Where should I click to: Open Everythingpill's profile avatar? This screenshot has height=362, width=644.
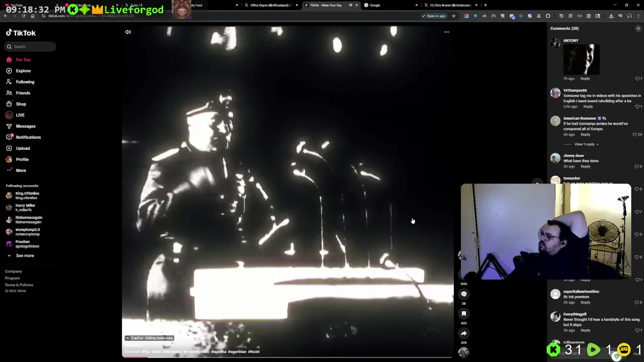(x=555, y=317)
